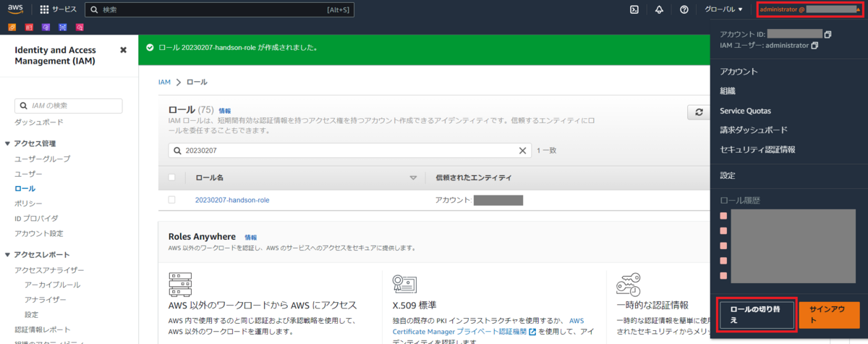This screenshot has width=868, height=344.
Task: Open the services grid menu icon
Action: click(44, 10)
